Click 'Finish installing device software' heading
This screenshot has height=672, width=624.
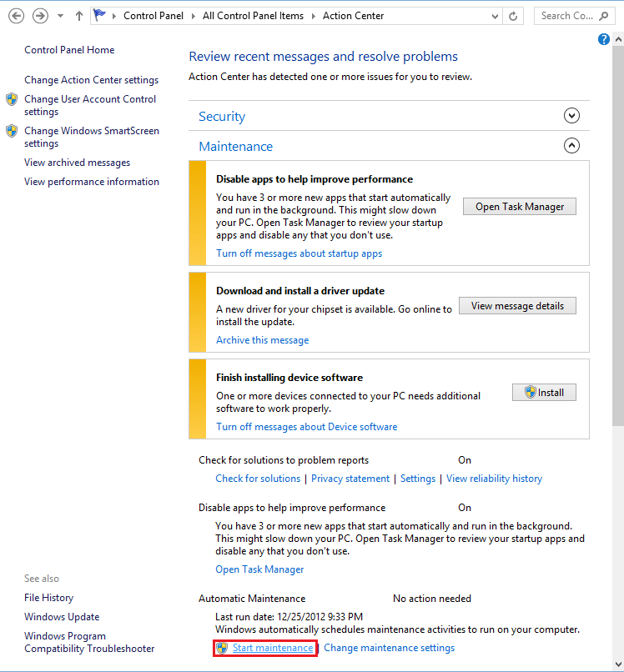[289, 378]
